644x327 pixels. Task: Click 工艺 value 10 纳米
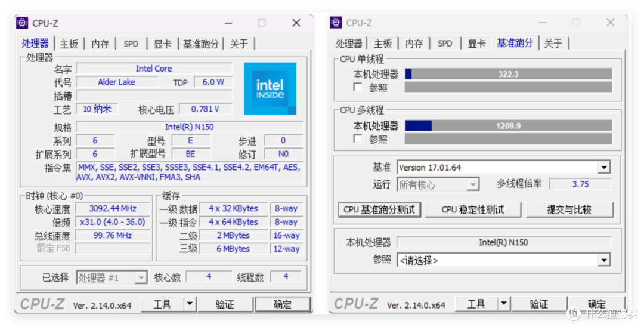(97, 109)
